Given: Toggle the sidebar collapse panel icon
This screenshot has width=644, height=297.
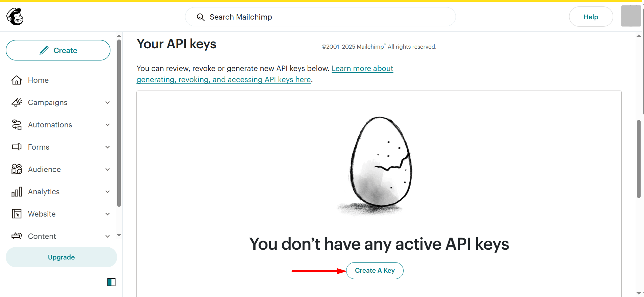Looking at the screenshot, I should click(x=111, y=282).
